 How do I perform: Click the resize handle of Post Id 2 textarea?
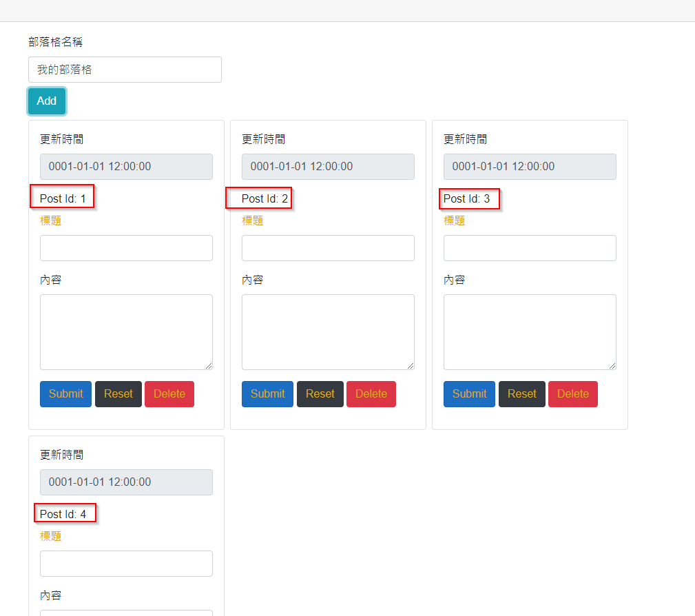coord(411,366)
